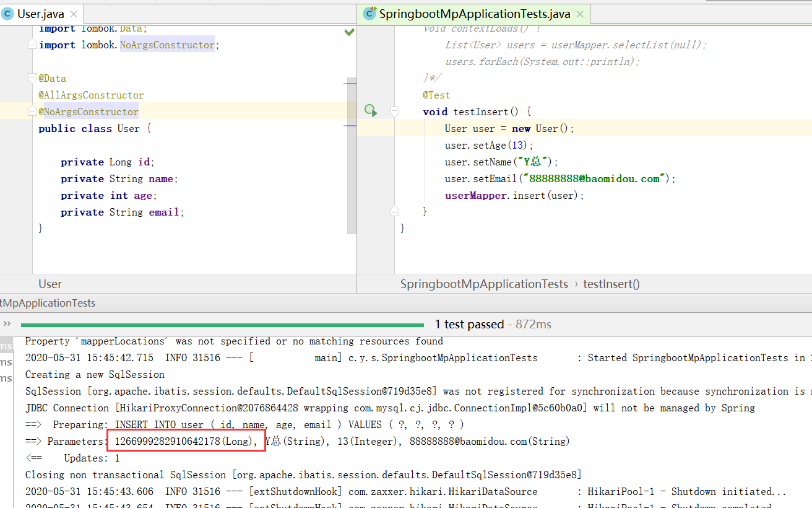The image size is (812, 508).
Task: Click the 'void testInsert() {' declaration
Action: point(477,112)
